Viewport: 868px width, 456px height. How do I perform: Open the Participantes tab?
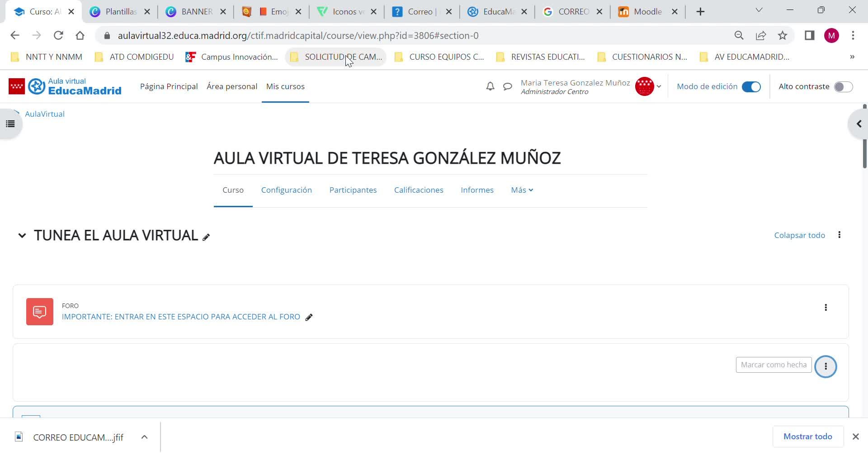[x=353, y=190]
